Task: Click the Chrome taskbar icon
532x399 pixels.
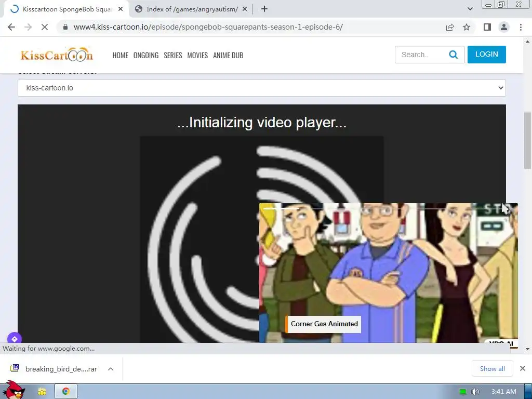Action: pyautogui.click(x=66, y=392)
